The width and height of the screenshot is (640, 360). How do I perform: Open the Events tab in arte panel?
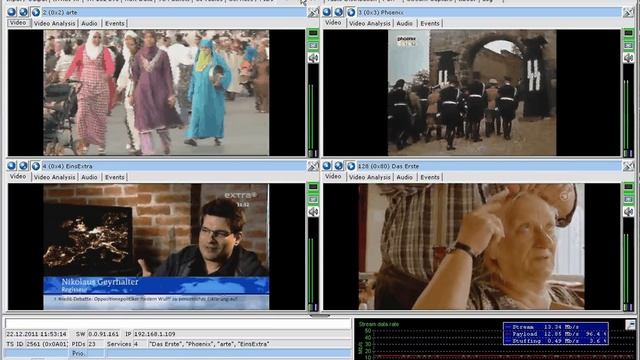coord(115,23)
